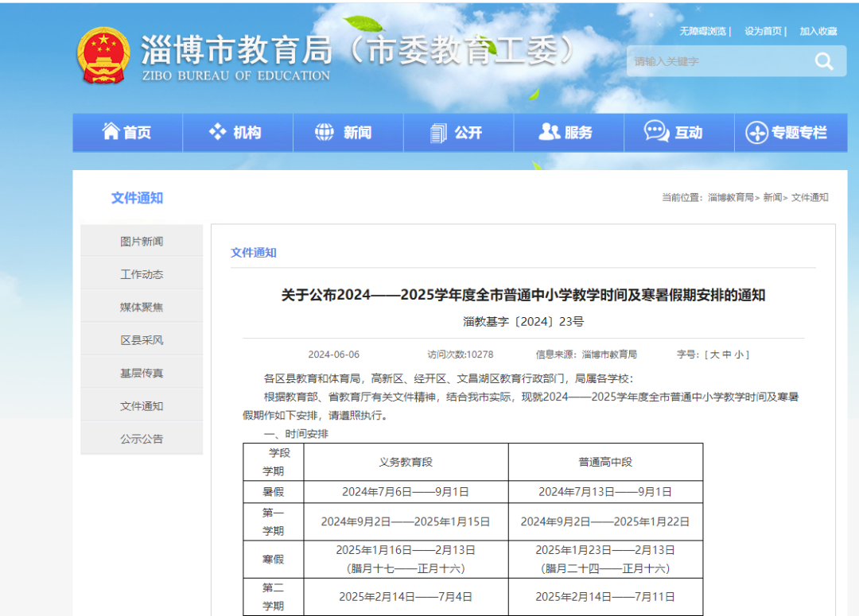Open 图片新闻 in the sidebar
The image size is (859, 616).
(x=142, y=239)
